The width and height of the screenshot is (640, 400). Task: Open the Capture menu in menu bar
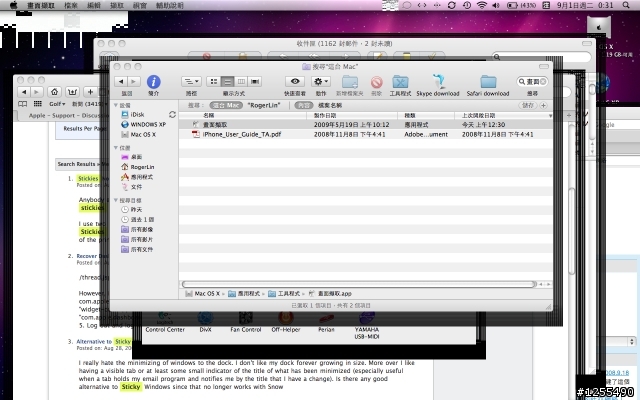(117, 5)
